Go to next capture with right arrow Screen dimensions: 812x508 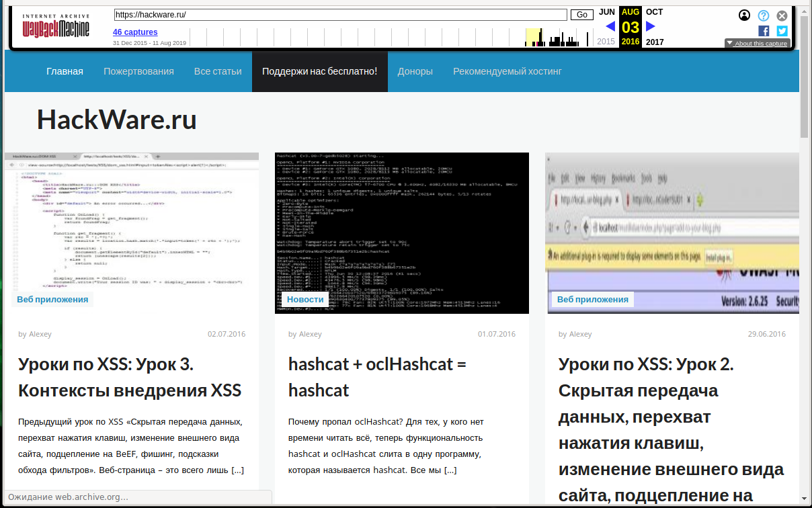pos(650,26)
